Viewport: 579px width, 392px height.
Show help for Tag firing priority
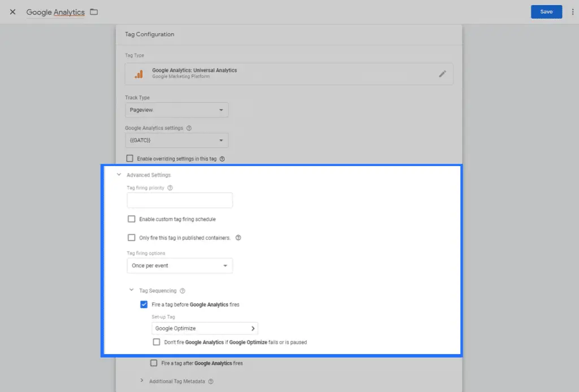coord(170,188)
